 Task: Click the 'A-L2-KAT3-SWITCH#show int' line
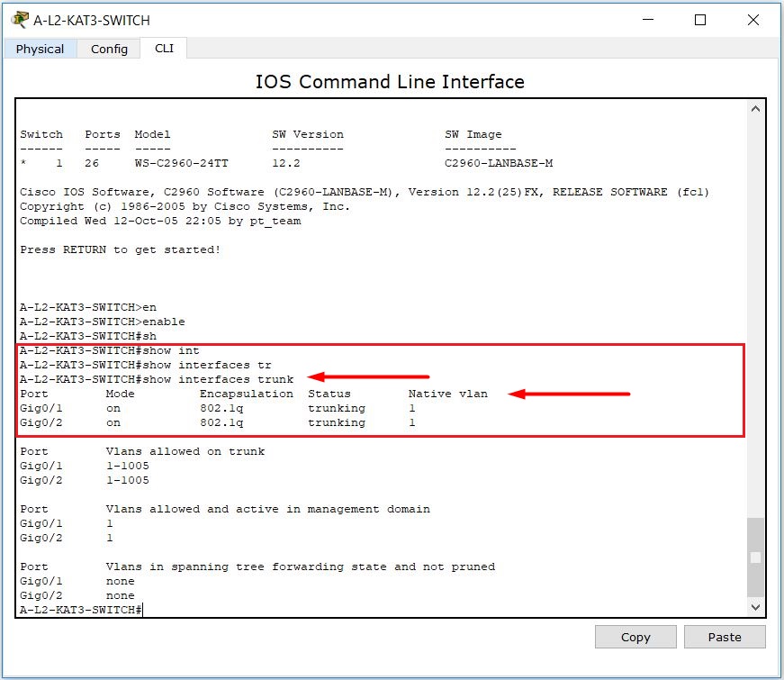pos(110,350)
